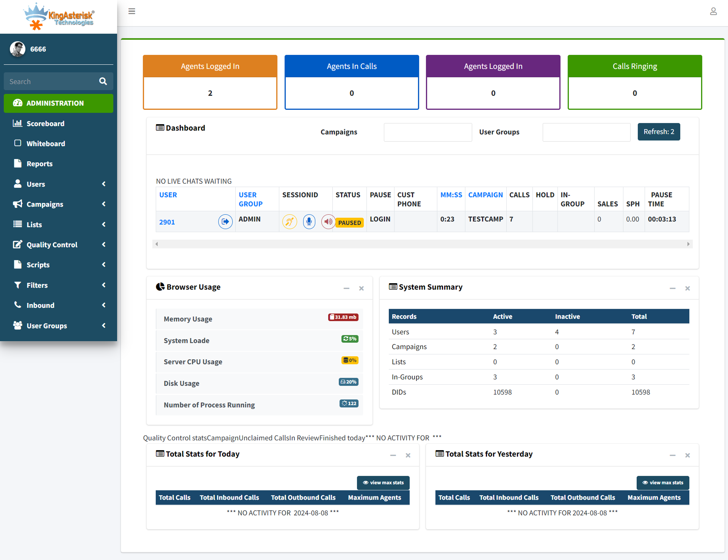Expand the Campaigns sidebar chevron
The width and height of the screenshot is (728, 560).
(104, 204)
